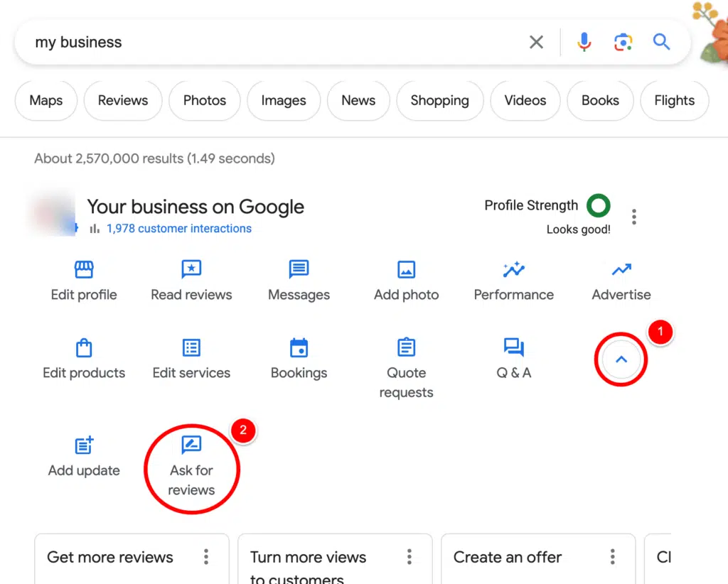Open options on Turn more views card
728x584 pixels.
(409, 556)
